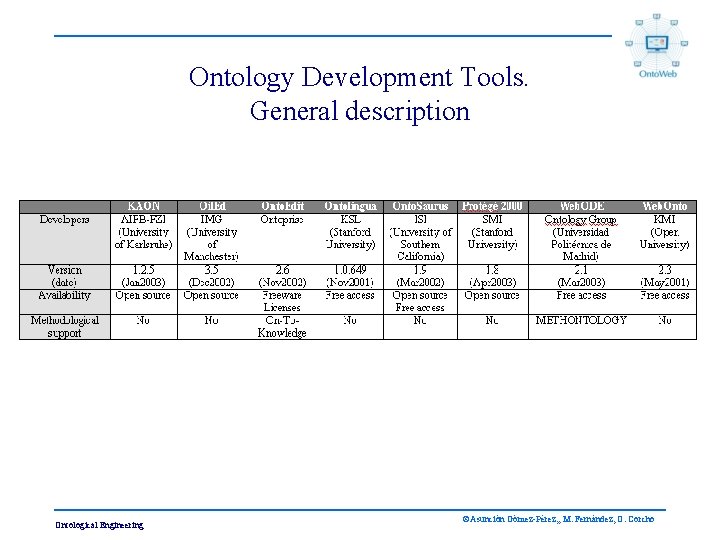The image size is (720, 540).
Task: Click version cell '1.9 (Mar2002)'
Action: [x=420, y=276]
